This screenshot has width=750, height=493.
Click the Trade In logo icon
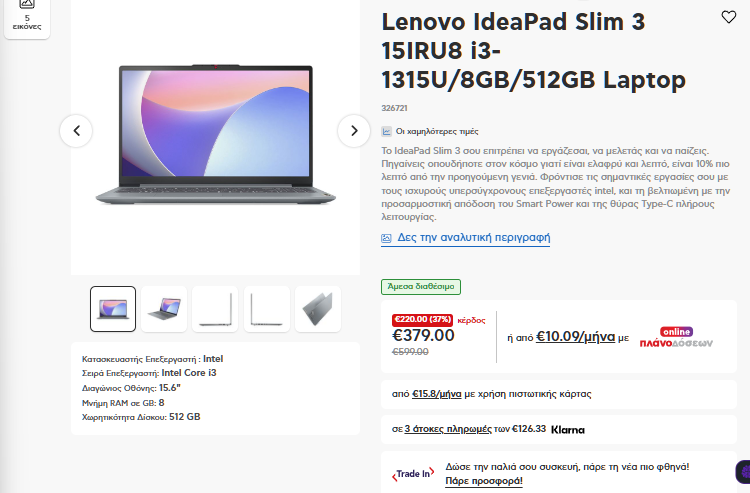point(413,473)
